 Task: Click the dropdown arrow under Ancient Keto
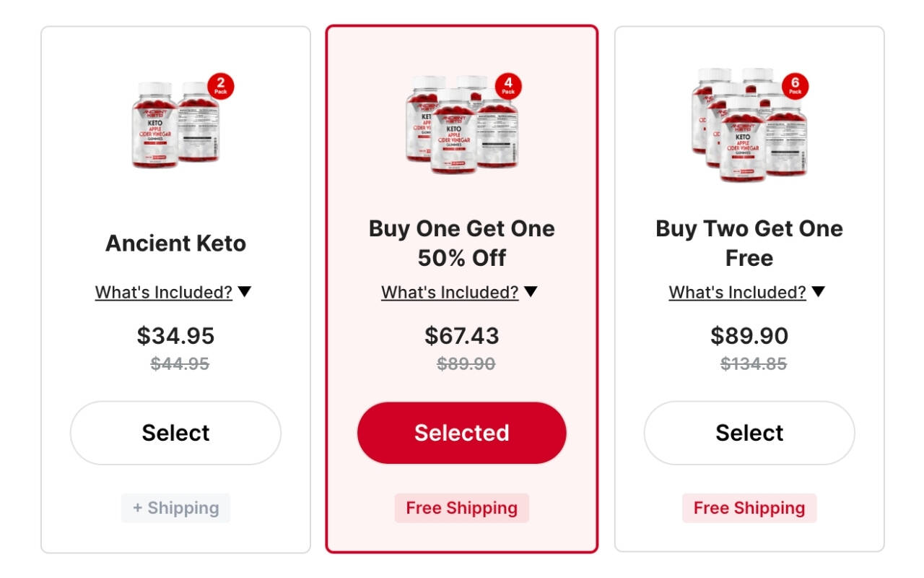click(245, 292)
